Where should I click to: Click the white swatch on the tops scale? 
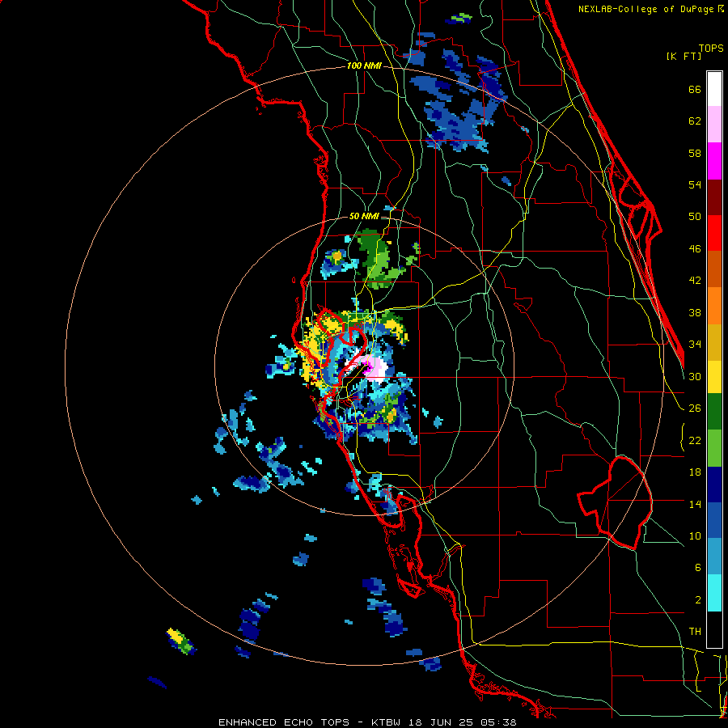714,89
